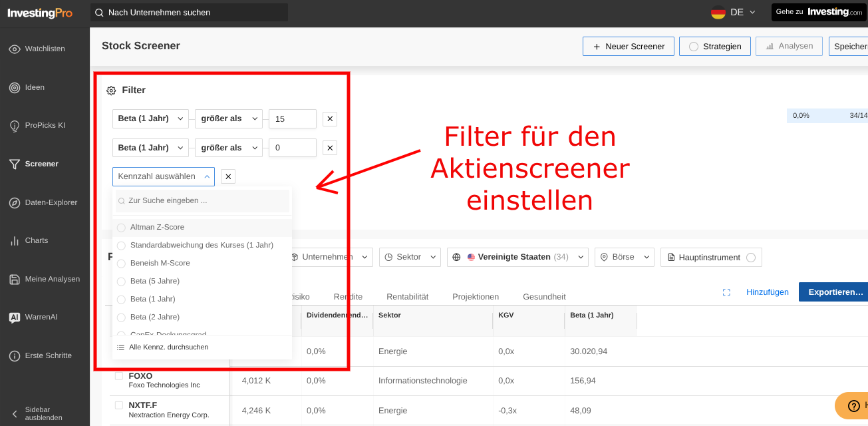Switch to the Gesundheit tab
Screen dimensions: 868x426
tap(544, 297)
